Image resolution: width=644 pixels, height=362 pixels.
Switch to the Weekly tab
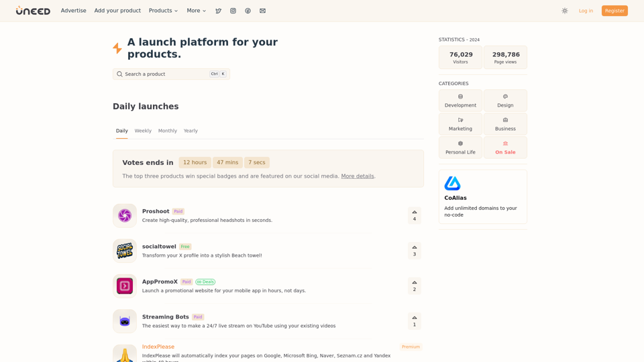[x=143, y=131]
